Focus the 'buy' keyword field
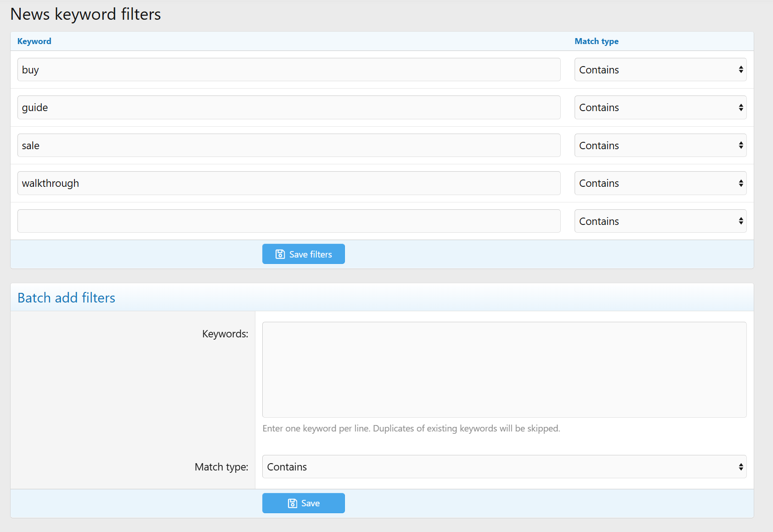Screen dimensions: 773x532 (x=288, y=70)
